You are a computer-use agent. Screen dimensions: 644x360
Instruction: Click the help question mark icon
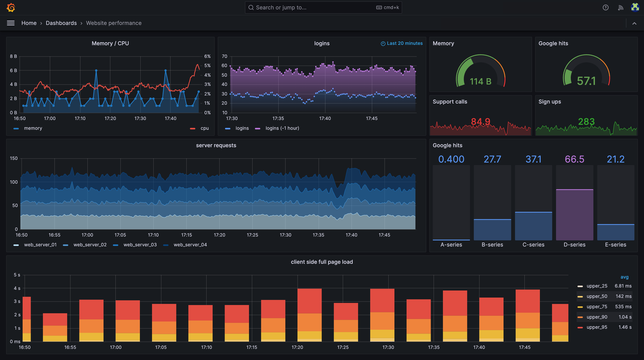click(605, 7)
